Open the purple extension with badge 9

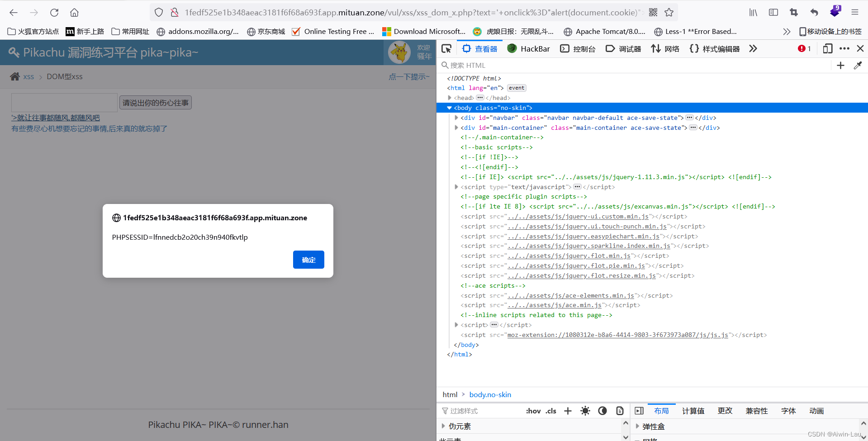(835, 12)
